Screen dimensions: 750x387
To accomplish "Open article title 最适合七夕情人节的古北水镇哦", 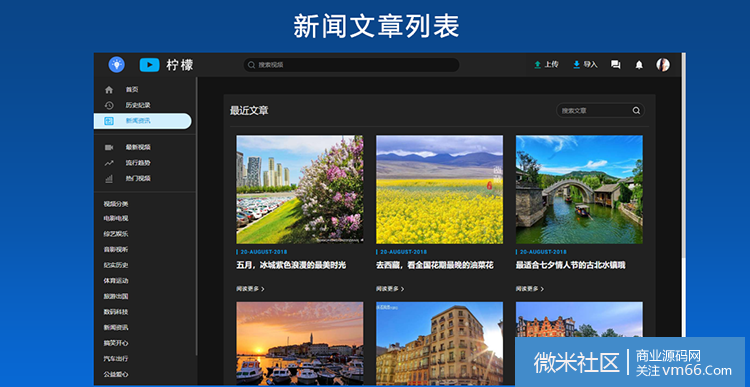I will pyautogui.click(x=570, y=265).
